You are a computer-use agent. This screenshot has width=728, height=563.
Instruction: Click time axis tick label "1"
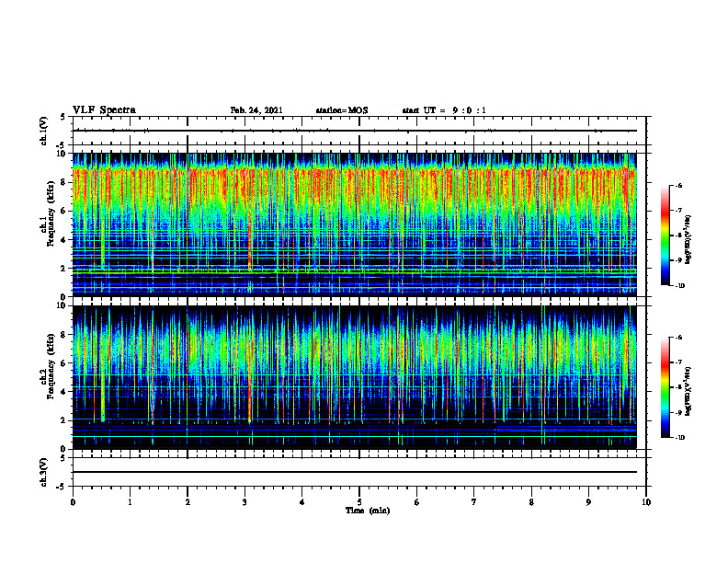click(x=130, y=502)
